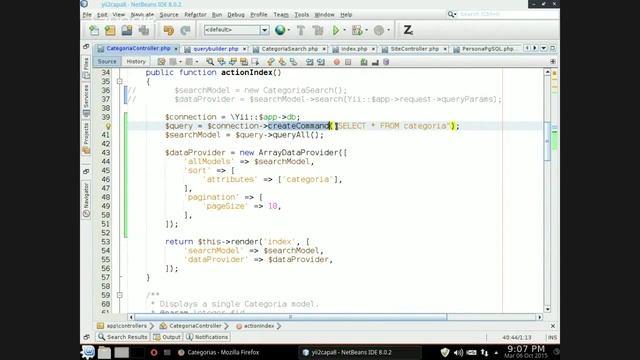
Task: Click the globe browser icon in toolbar
Action: (x=280, y=30)
